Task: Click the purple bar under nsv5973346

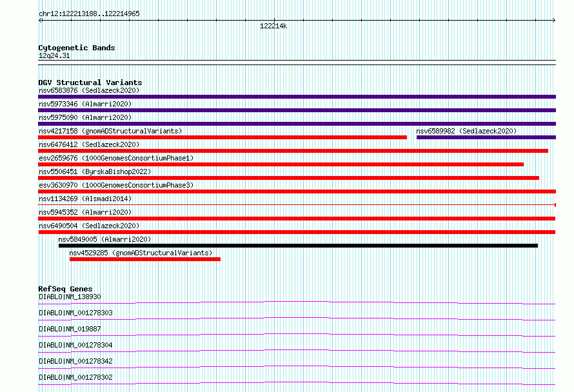Action: 297,110
